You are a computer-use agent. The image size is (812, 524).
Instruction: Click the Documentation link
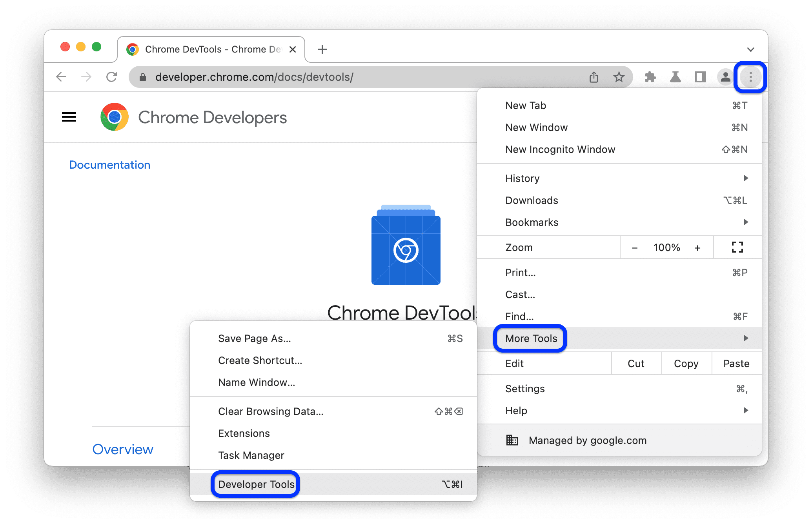click(108, 164)
